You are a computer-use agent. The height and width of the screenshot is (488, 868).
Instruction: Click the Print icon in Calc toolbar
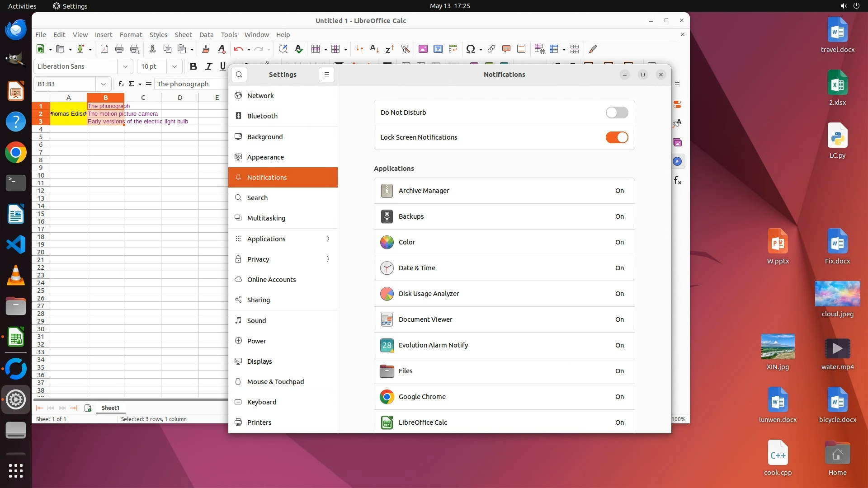tap(119, 49)
